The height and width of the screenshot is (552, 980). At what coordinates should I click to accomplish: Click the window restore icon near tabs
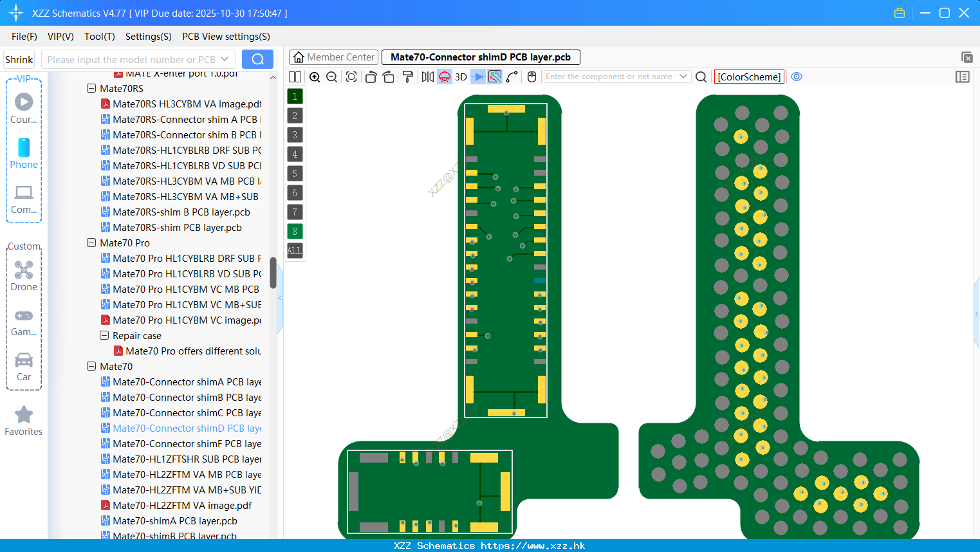tap(966, 57)
